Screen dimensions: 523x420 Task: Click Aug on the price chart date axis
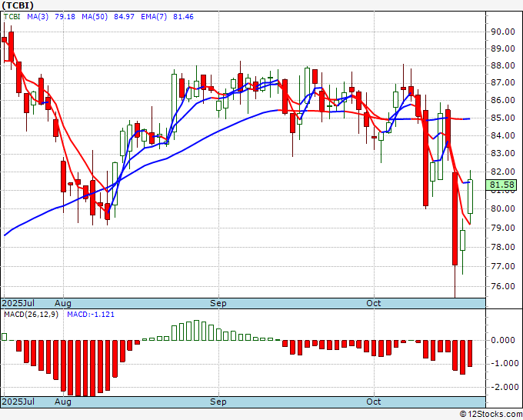[63, 303]
